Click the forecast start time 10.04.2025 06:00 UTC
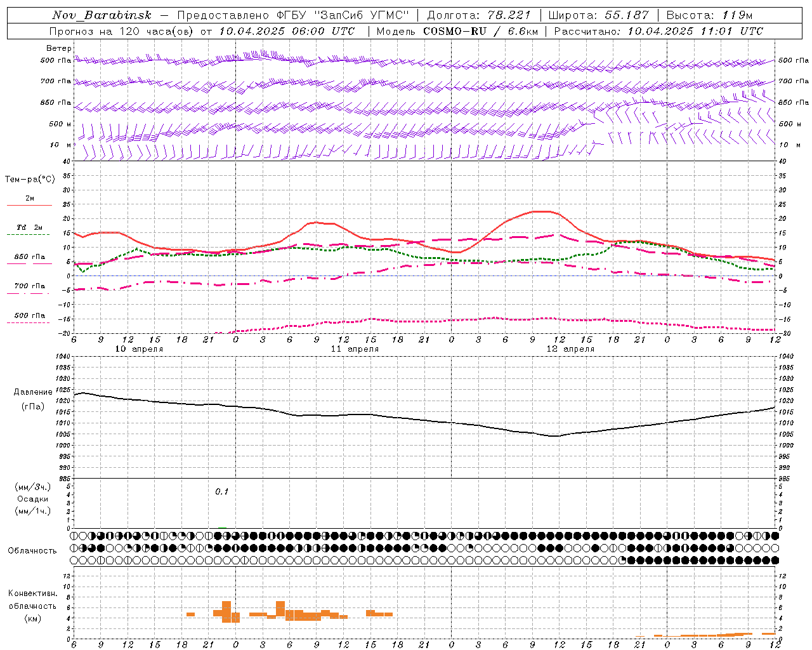Image resolution: width=812 pixels, height=650 pixels. pos(287,30)
